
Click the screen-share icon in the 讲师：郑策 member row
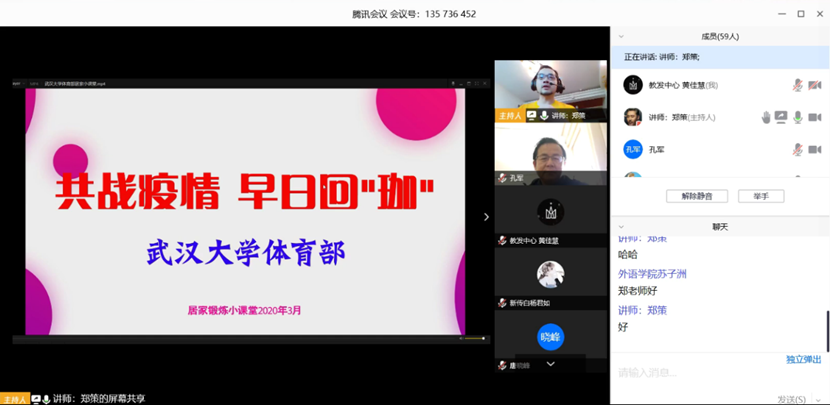pyautogui.click(x=781, y=117)
